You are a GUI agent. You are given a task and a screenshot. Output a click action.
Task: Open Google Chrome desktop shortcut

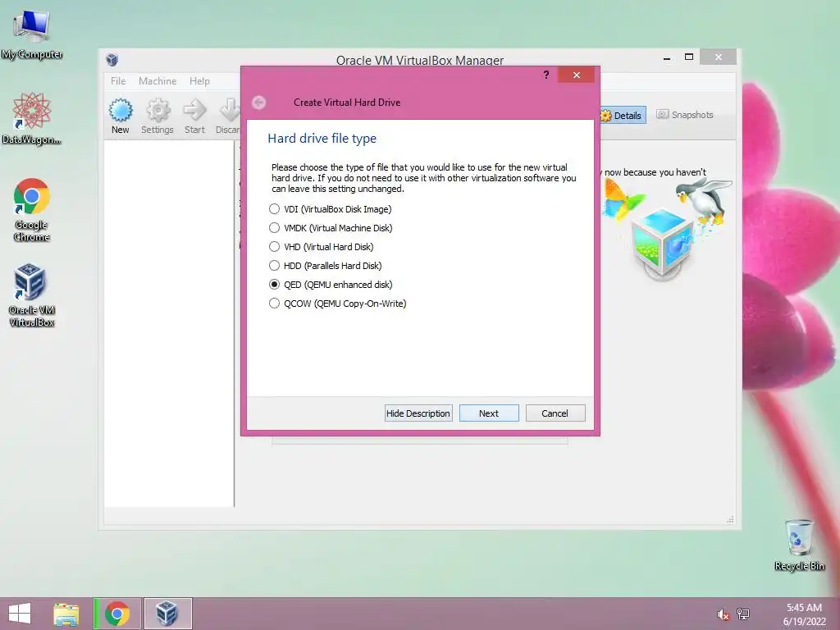(x=32, y=209)
